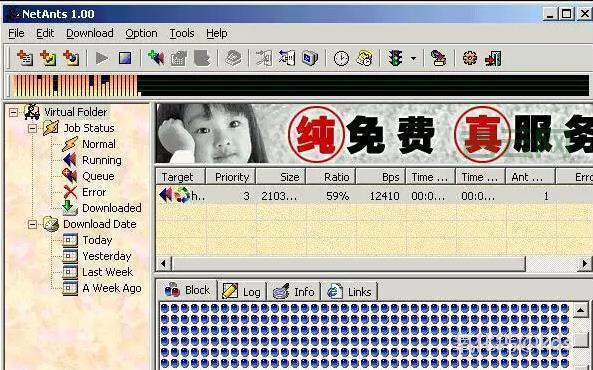Select the Virtual Folder root item
Image resolution: width=593 pixels, height=370 pixels.
[x=76, y=112]
